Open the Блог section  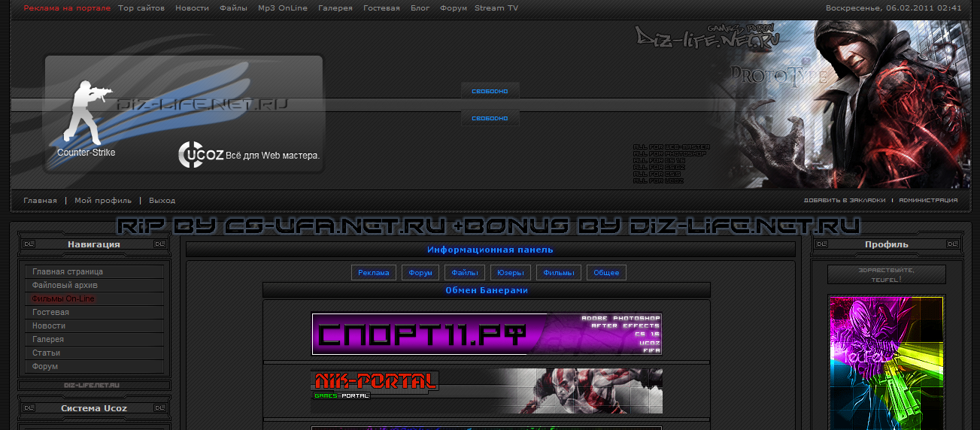420,8
